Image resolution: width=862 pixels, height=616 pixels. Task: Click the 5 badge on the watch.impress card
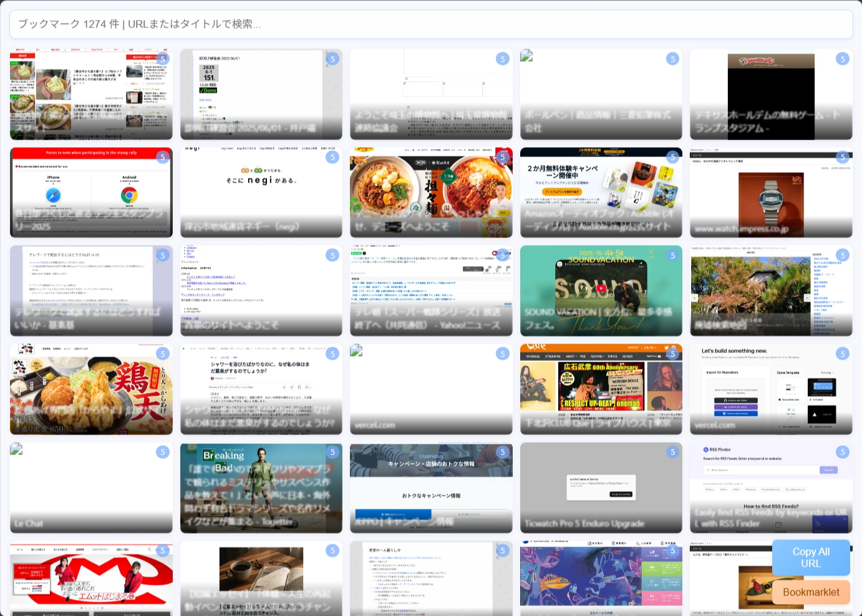pyautogui.click(x=843, y=157)
